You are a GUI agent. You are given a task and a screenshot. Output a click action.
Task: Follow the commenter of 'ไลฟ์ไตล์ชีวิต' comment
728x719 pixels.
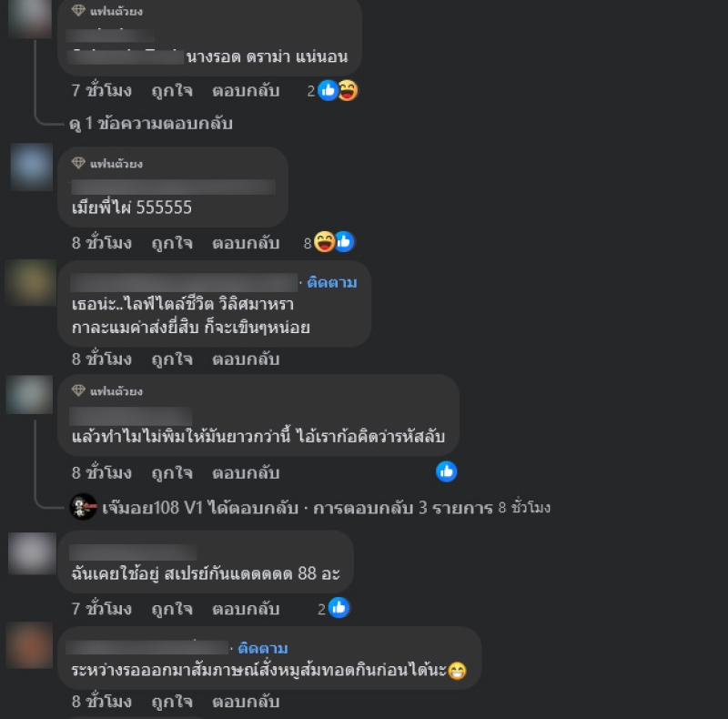click(332, 282)
